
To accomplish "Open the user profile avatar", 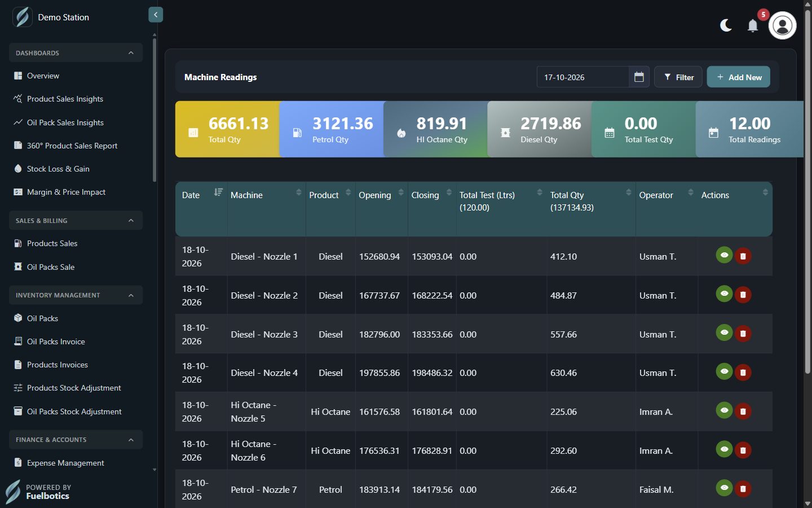I will [782, 25].
